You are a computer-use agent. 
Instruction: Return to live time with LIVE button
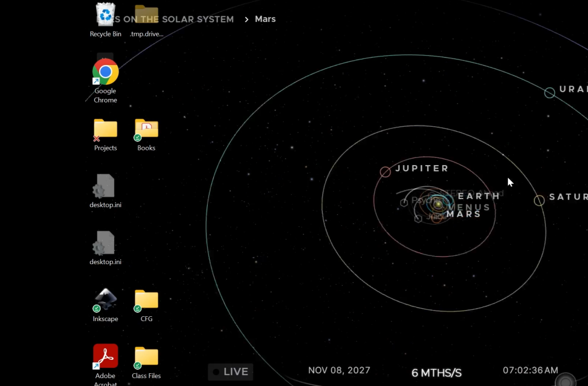point(231,372)
